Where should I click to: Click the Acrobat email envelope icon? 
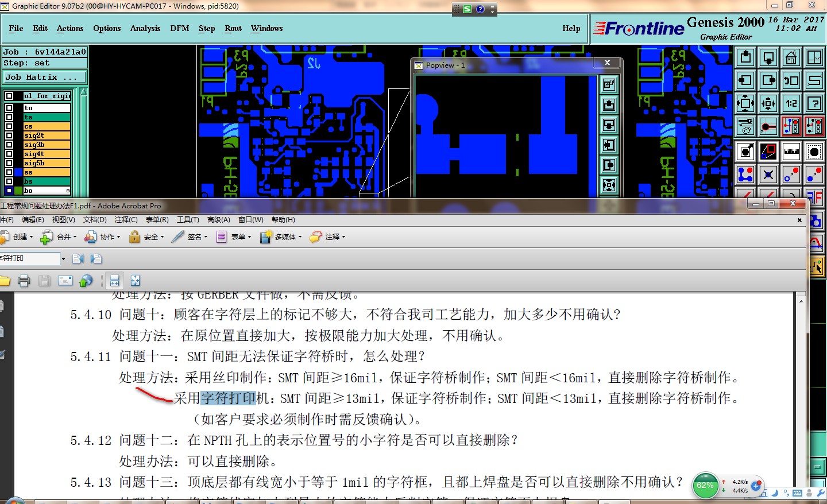(65, 281)
